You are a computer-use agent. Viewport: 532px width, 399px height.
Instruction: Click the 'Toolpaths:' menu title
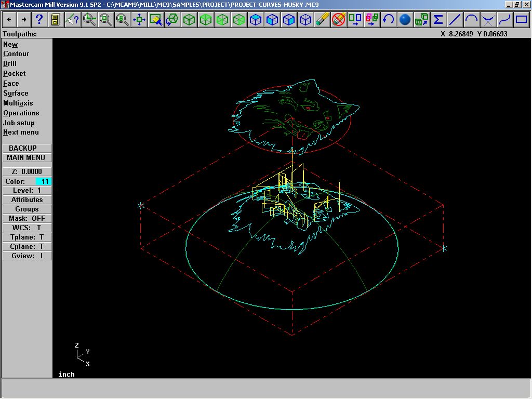coord(20,34)
